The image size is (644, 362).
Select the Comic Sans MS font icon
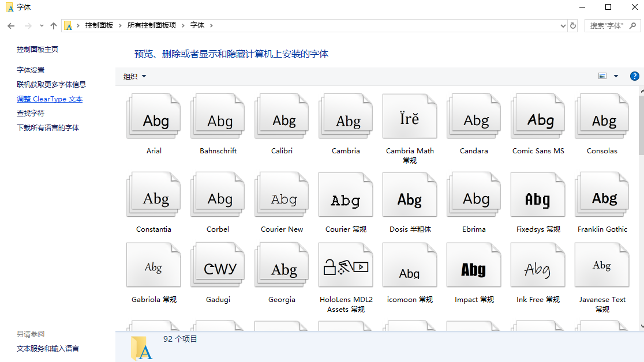[x=538, y=117]
